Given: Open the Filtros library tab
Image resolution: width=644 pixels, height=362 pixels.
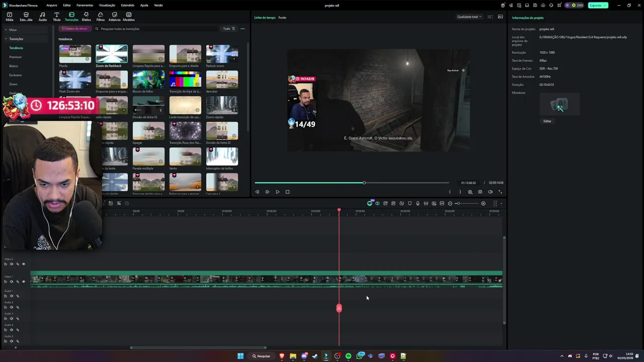Looking at the screenshot, I should tap(101, 17).
